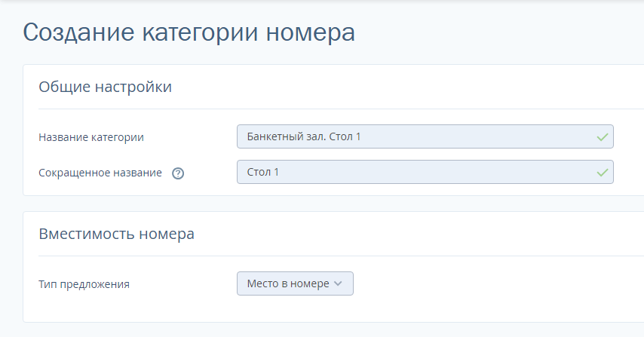The image size is (644, 337).
Task: Click the Название категории label
Action: [91, 137]
